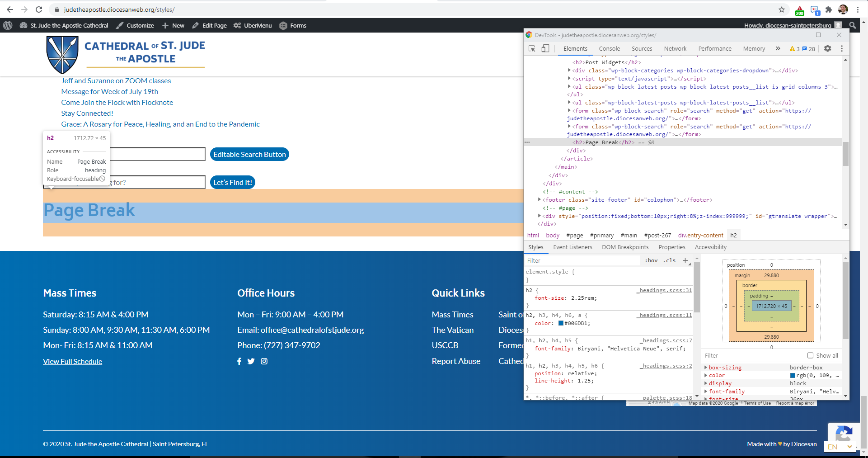Click the Editable Search Button

(x=249, y=155)
